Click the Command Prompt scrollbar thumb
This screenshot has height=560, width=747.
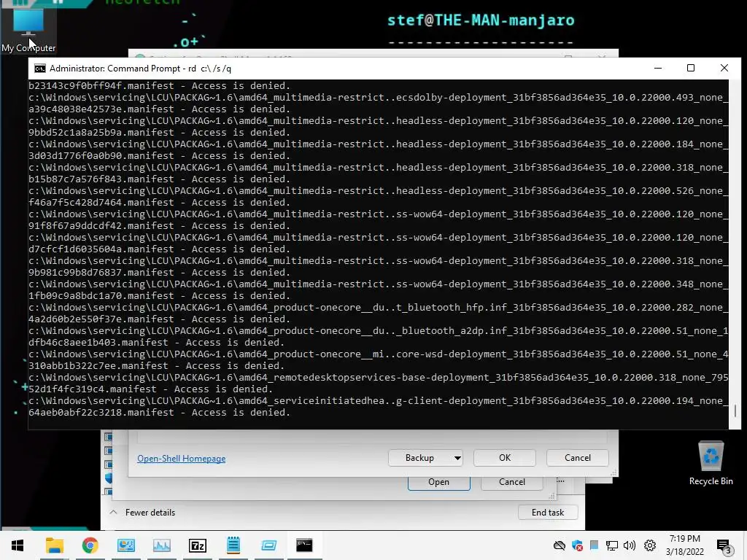(735, 411)
